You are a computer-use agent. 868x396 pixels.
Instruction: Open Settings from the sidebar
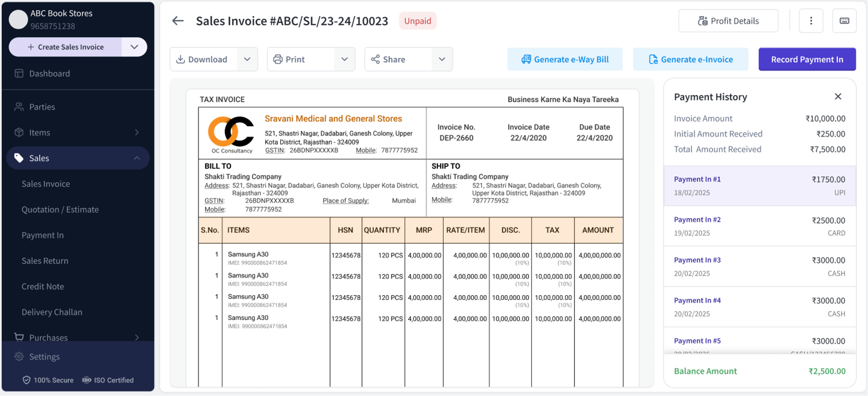[44, 357]
